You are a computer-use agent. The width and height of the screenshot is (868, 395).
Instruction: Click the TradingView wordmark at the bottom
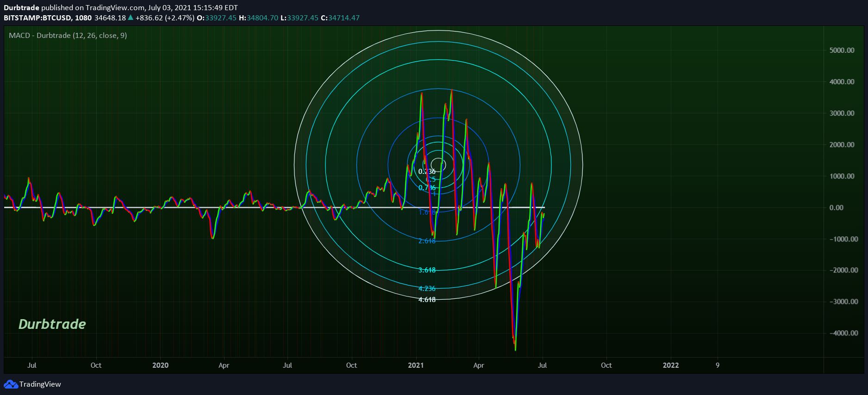point(40,384)
